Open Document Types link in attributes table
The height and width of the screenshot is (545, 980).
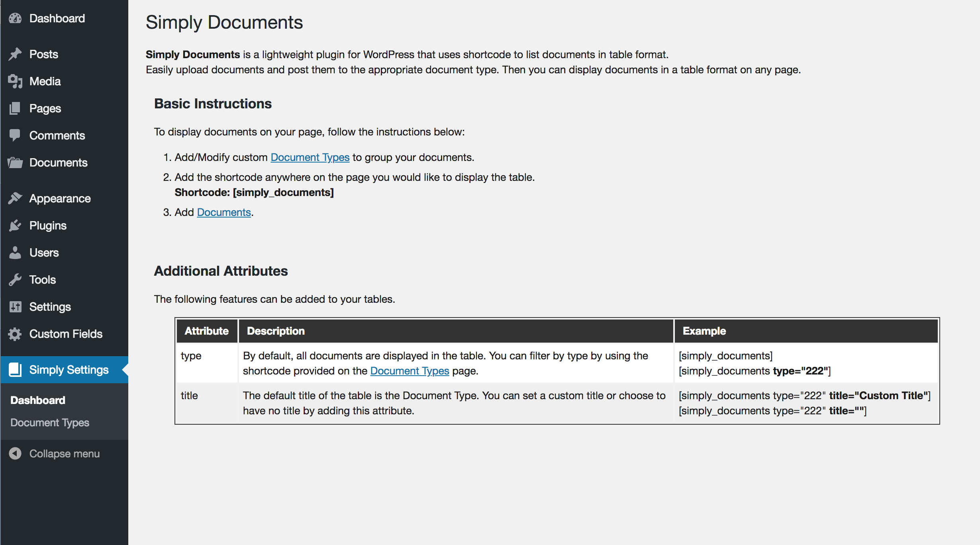click(x=410, y=371)
